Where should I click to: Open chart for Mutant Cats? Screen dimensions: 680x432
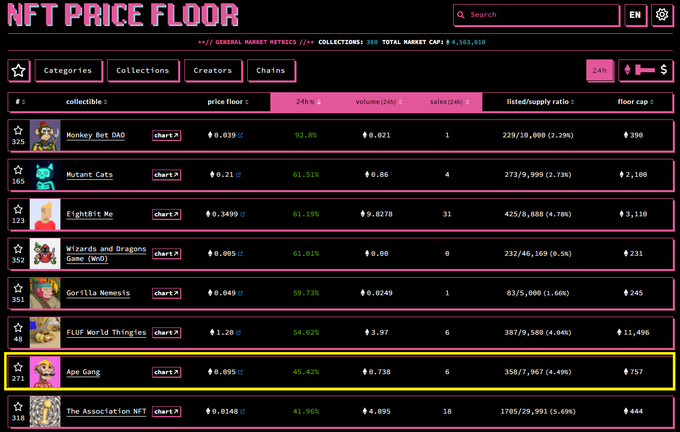(x=167, y=175)
